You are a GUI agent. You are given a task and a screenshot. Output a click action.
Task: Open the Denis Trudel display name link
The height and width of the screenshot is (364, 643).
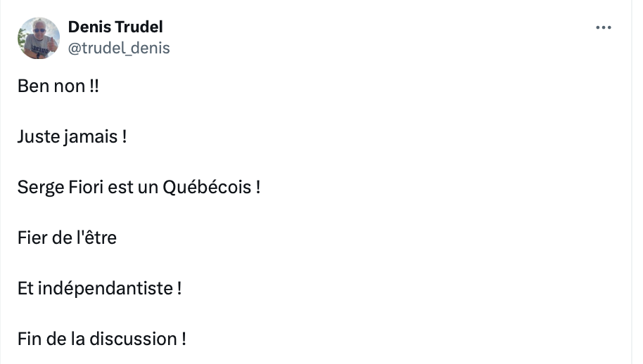[115, 27]
